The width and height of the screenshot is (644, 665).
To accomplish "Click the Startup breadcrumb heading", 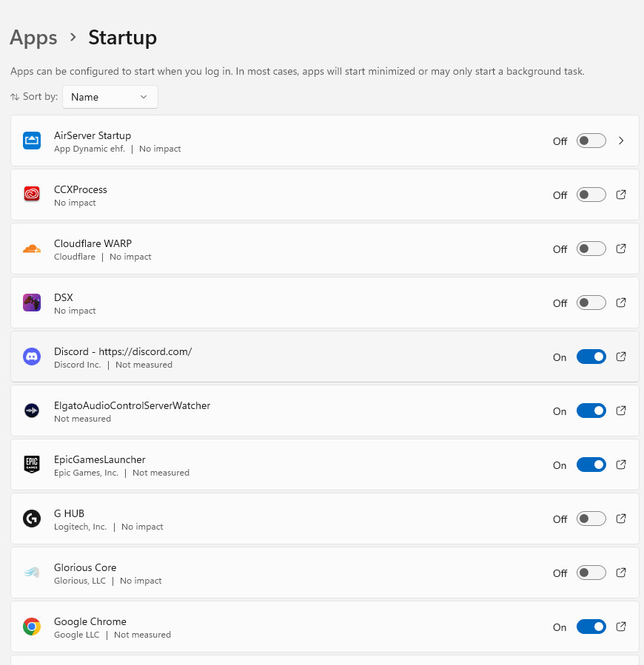I will (x=123, y=37).
